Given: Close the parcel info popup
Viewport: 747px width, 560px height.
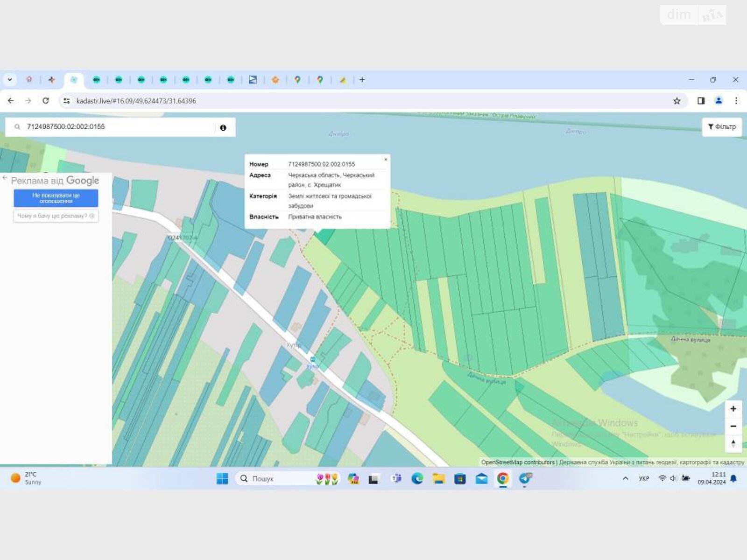Looking at the screenshot, I should (x=386, y=160).
